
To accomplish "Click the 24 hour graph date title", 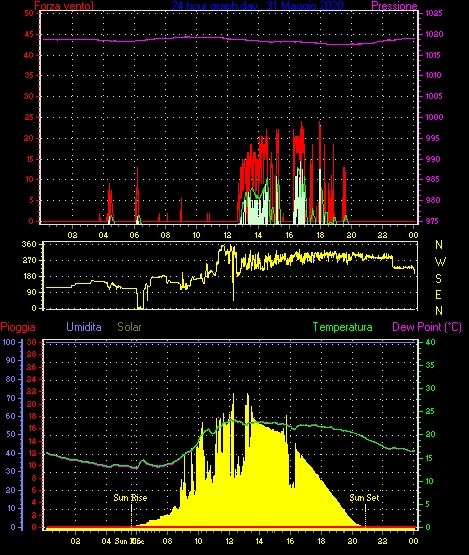I will pos(257,6).
